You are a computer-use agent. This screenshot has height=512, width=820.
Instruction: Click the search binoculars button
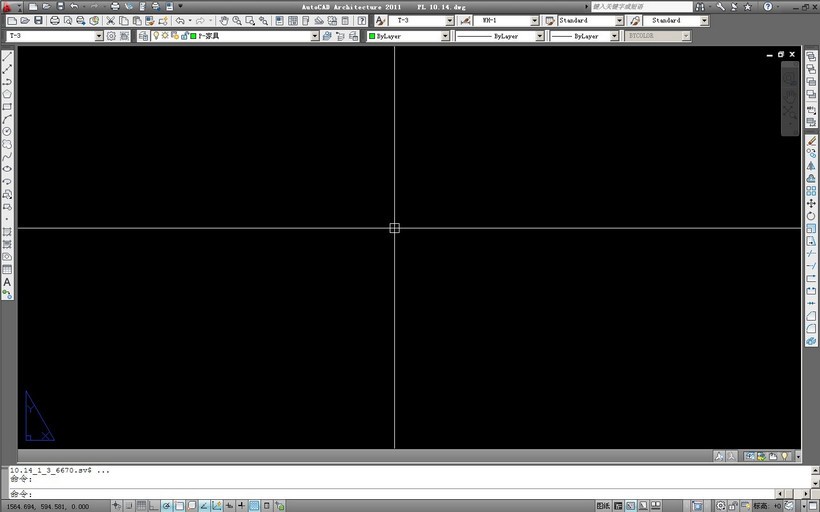700,7
